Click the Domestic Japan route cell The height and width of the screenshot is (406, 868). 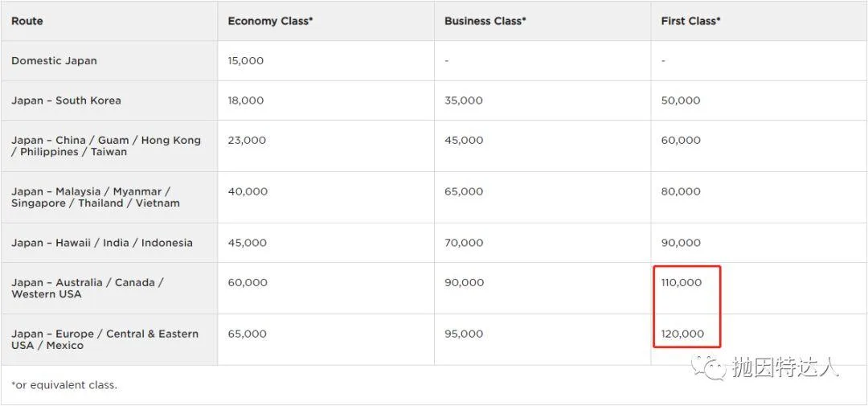click(x=54, y=61)
